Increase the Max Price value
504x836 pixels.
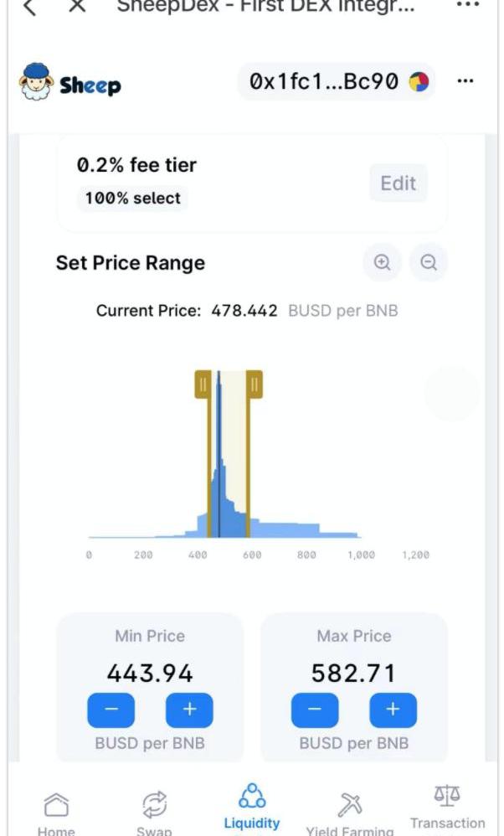click(393, 710)
